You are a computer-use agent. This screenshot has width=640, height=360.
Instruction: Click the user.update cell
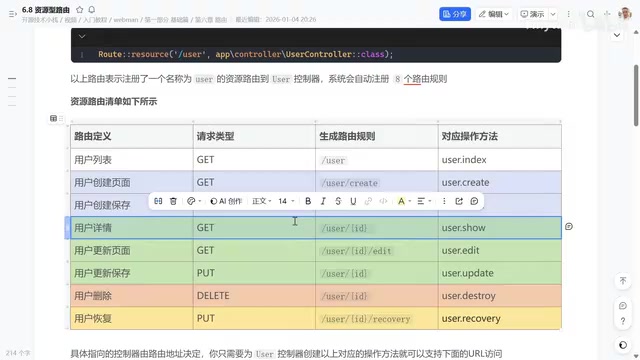click(x=500, y=273)
